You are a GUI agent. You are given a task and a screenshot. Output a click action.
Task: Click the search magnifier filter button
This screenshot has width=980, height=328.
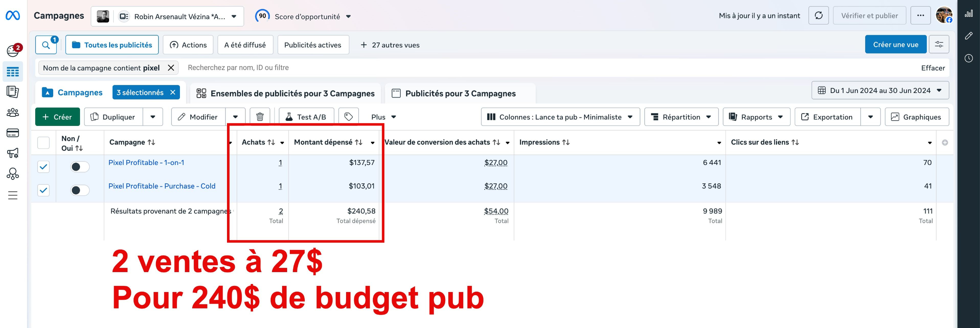(x=46, y=45)
